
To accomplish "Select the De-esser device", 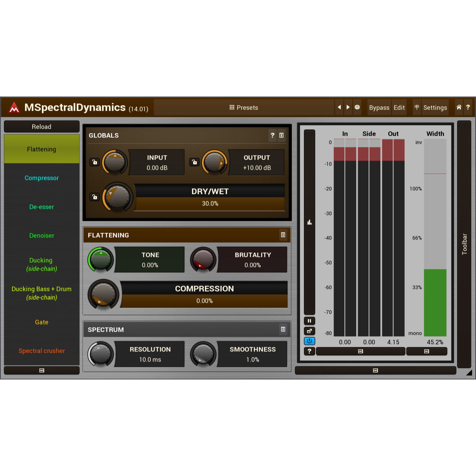I will point(42,207).
